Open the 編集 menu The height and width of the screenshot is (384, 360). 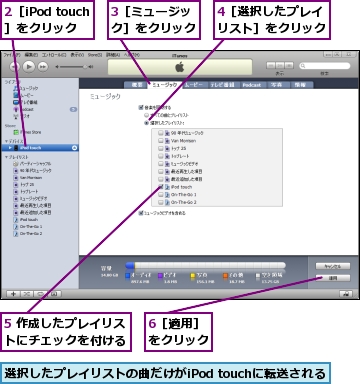click(31, 55)
